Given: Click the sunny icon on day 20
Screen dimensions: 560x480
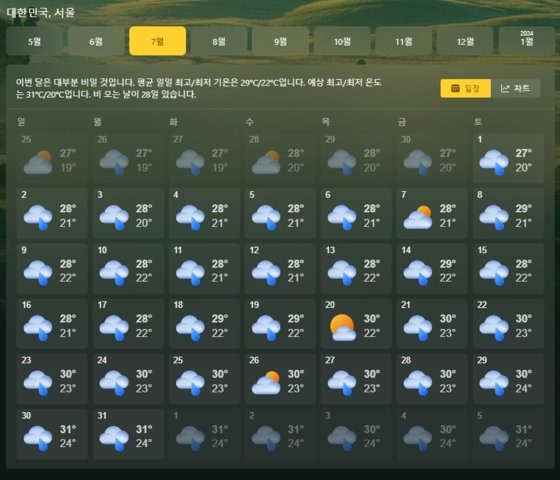Looking at the screenshot, I should [343, 328].
